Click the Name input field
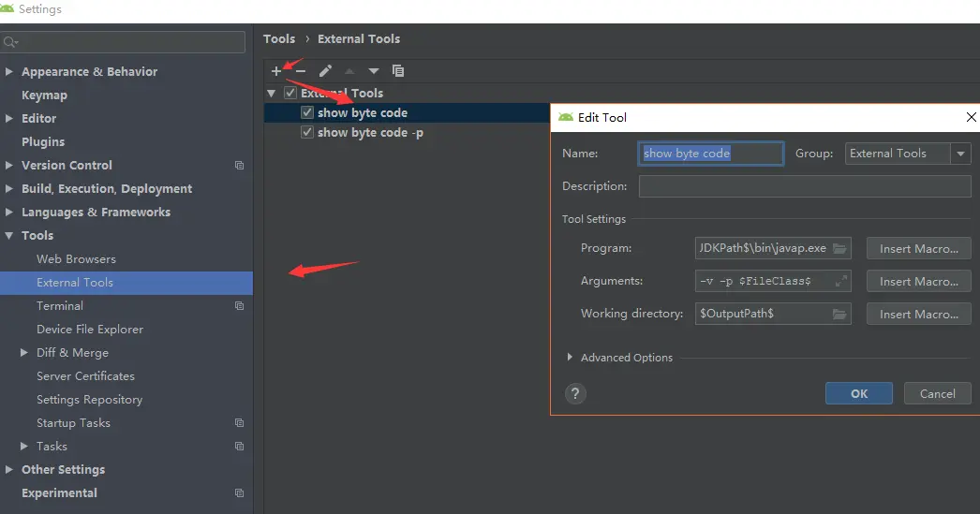This screenshot has width=980, height=514. [710, 154]
